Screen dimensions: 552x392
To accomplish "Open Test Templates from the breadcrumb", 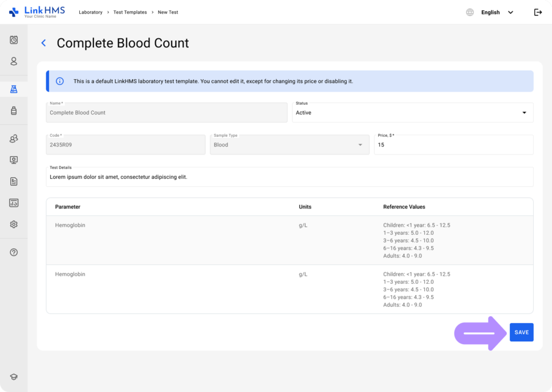I will click(x=130, y=12).
